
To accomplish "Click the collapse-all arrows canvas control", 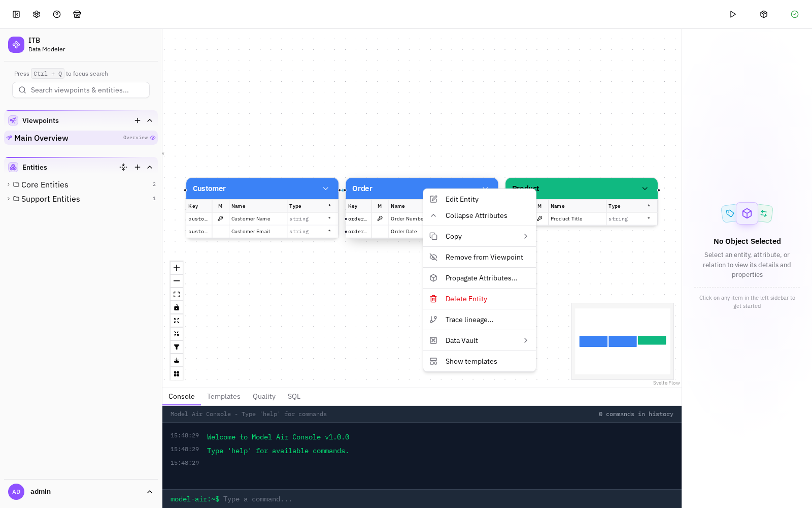I will tap(177, 334).
